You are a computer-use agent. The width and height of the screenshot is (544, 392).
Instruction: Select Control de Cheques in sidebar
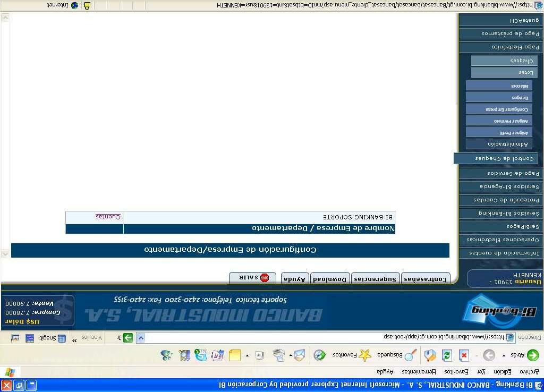(496, 158)
